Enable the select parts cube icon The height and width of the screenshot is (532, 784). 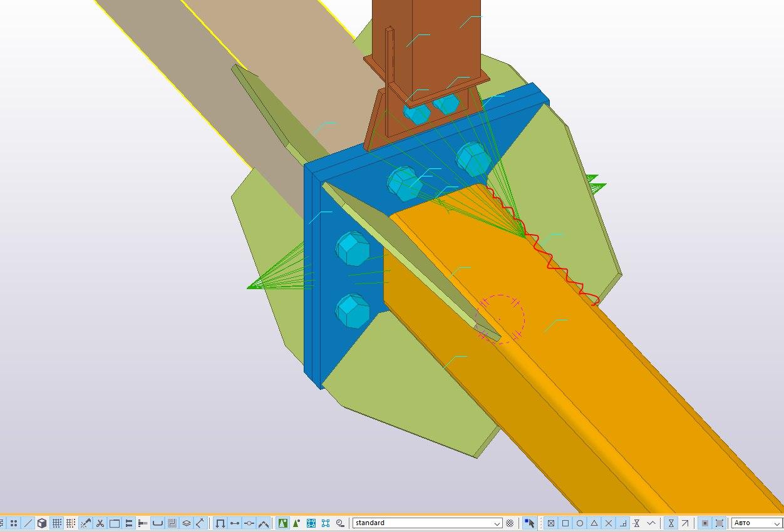pyautogui.click(x=42, y=523)
